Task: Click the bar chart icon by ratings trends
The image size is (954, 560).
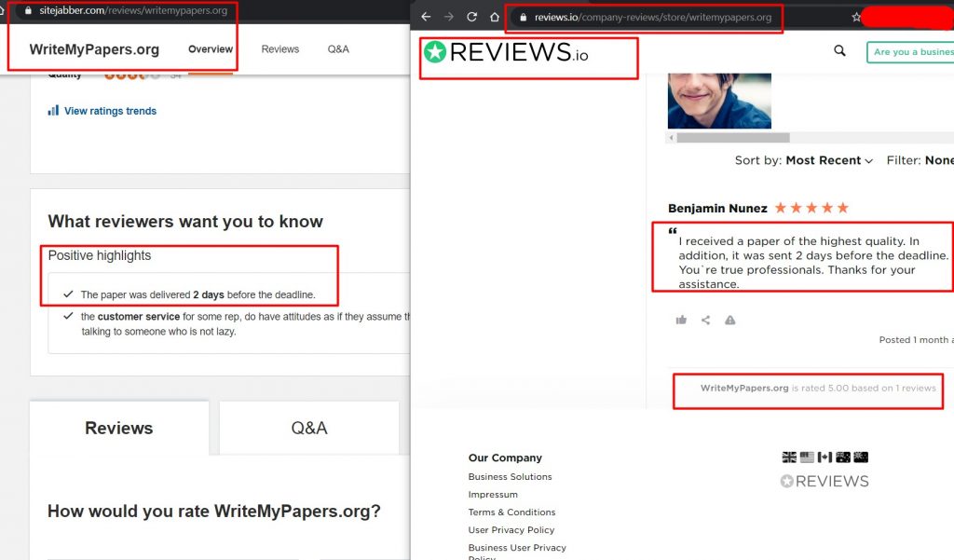Action: (x=53, y=111)
